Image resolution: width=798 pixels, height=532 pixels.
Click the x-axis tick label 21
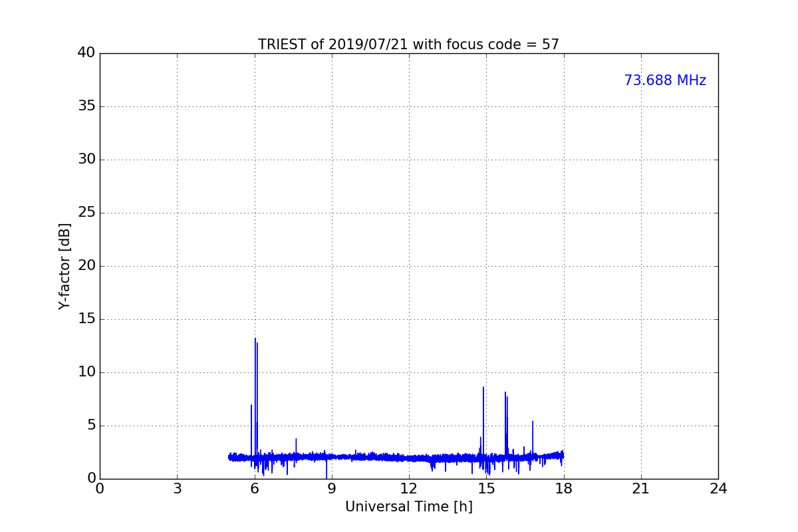tap(641, 489)
